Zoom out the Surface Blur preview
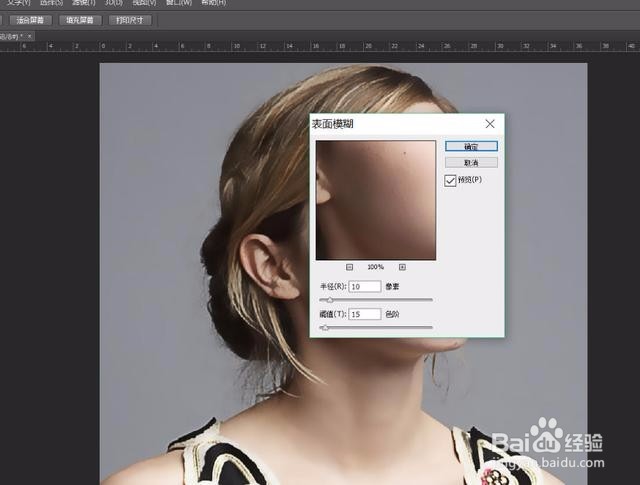640x485 pixels. click(x=349, y=267)
